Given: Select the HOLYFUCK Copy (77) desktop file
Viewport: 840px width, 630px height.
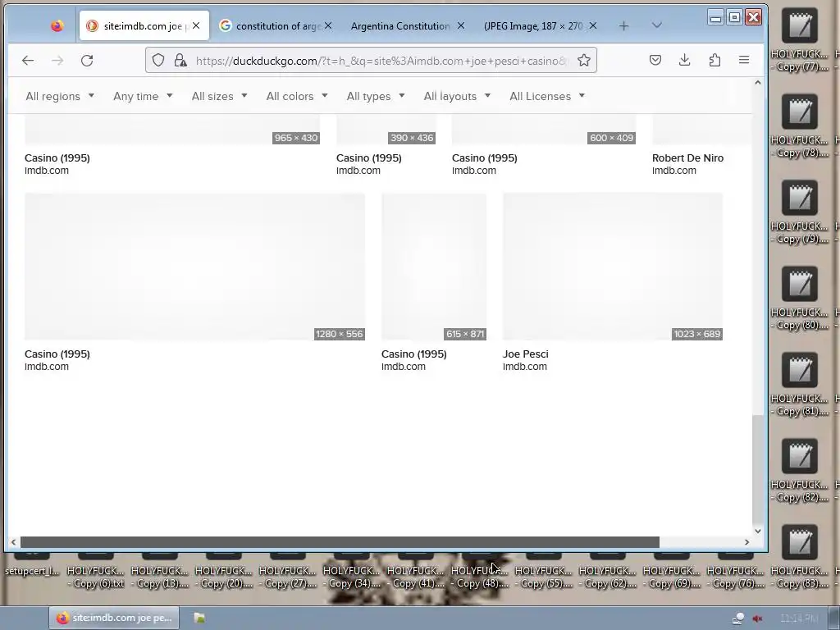Looking at the screenshot, I should point(799,40).
